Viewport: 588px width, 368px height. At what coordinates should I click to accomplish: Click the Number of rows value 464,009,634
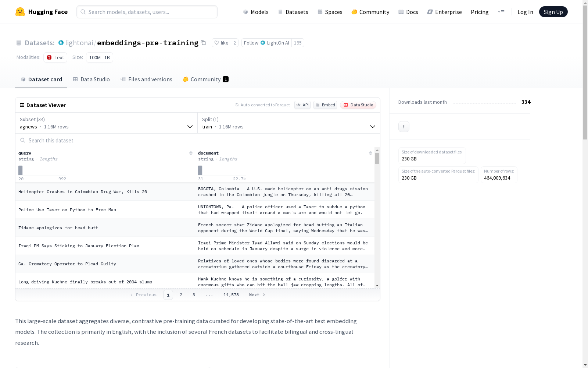(497, 178)
